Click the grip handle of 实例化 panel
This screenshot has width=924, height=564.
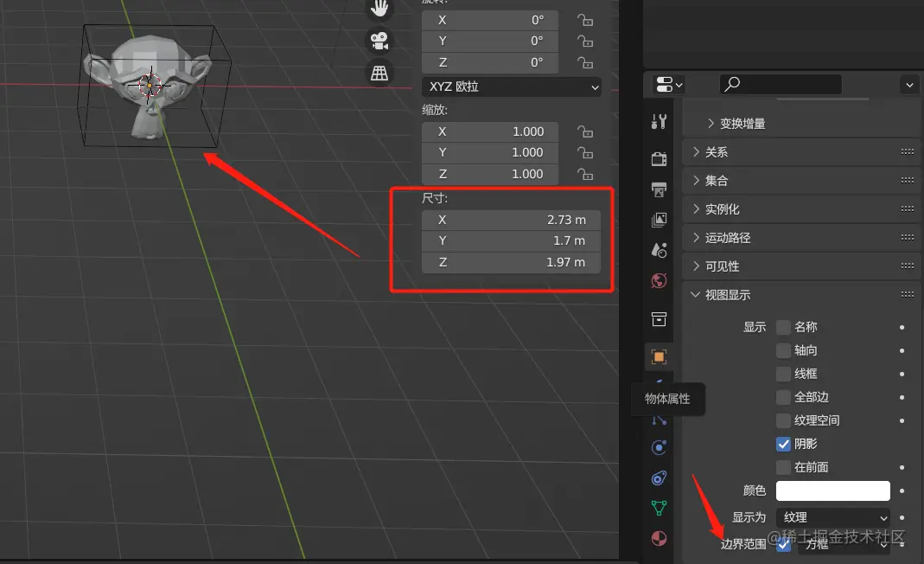[x=908, y=208]
